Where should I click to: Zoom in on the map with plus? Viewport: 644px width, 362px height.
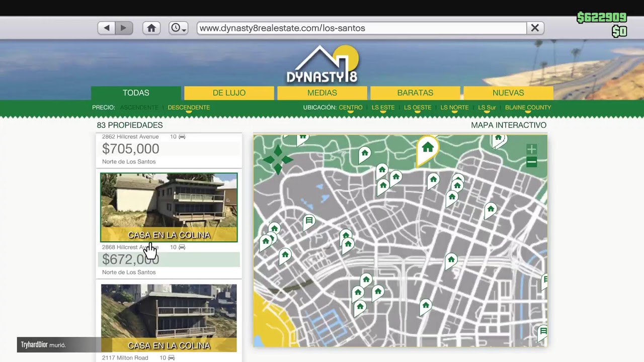[x=532, y=149]
